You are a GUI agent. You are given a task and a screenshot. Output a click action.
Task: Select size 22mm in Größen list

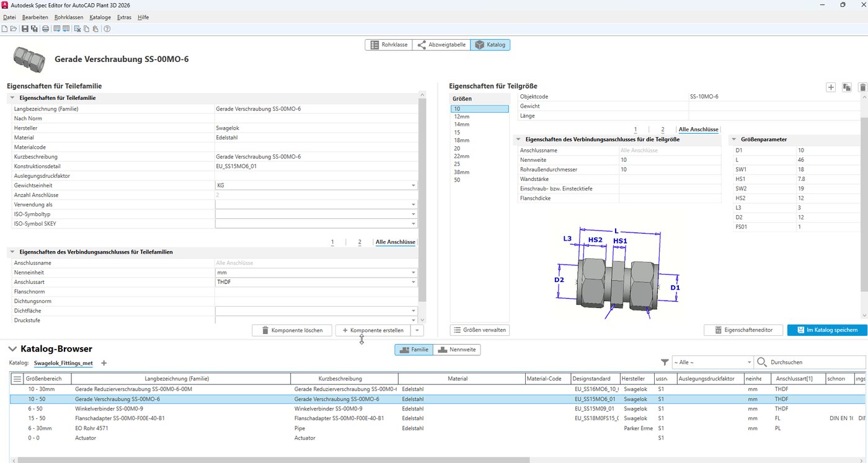pos(480,155)
